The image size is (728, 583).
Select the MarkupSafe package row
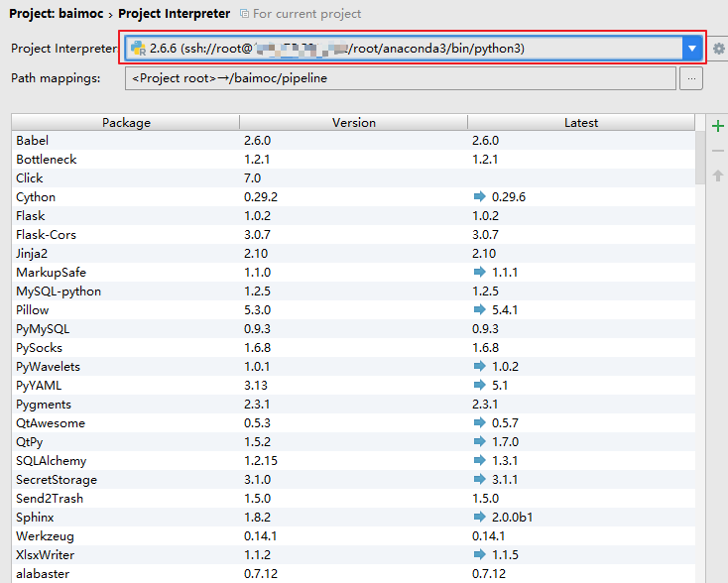(x=353, y=272)
